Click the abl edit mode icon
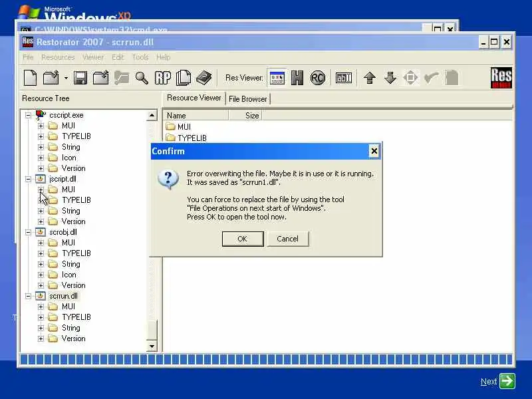532x399 pixels. pos(344,78)
